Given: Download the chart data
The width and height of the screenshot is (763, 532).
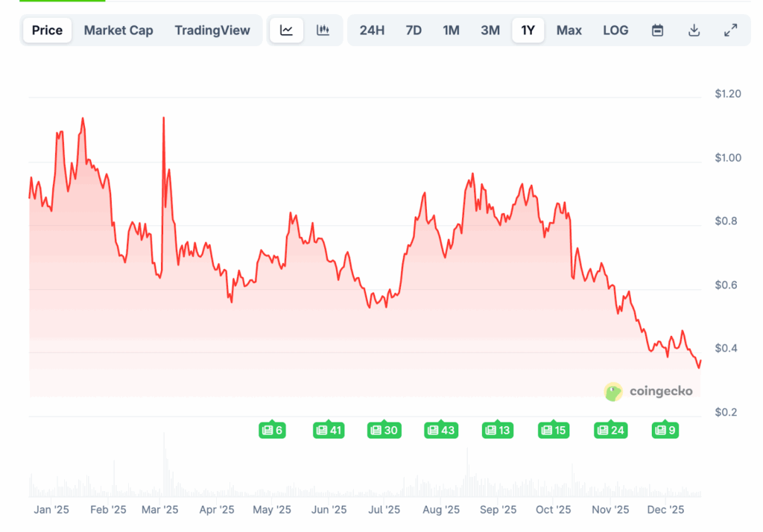Looking at the screenshot, I should point(694,30).
